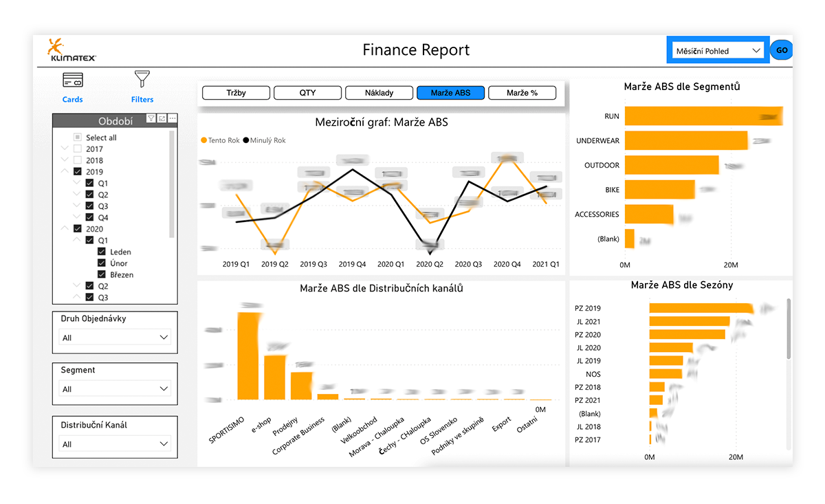
Task: Click the black Minulý Rok legend marker
Action: tap(246, 140)
